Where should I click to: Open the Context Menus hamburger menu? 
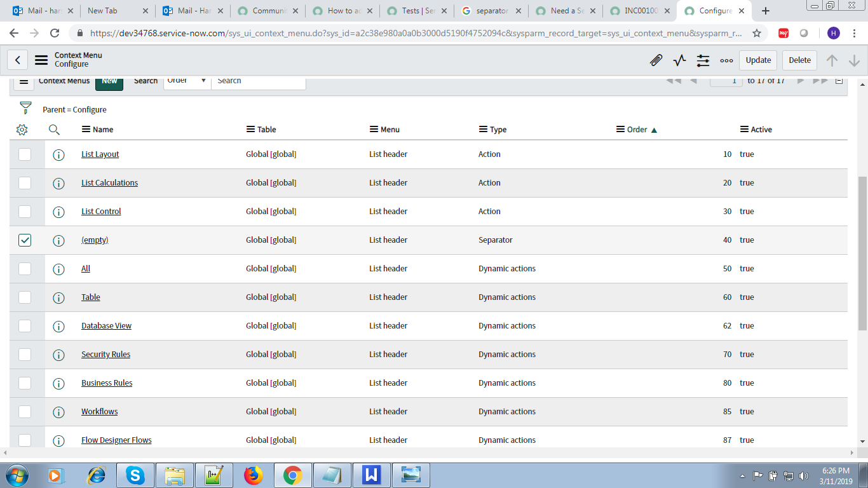coord(24,81)
